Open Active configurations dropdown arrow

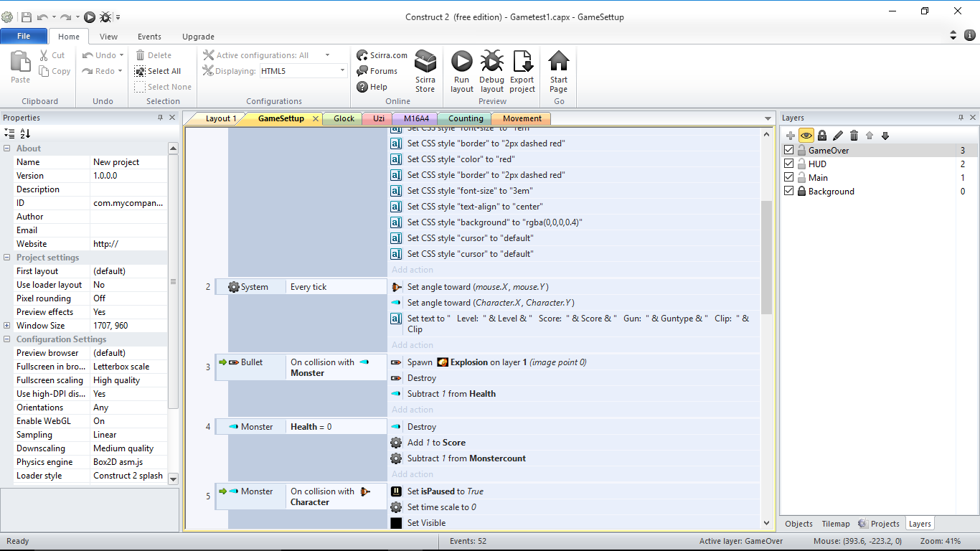pos(328,55)
